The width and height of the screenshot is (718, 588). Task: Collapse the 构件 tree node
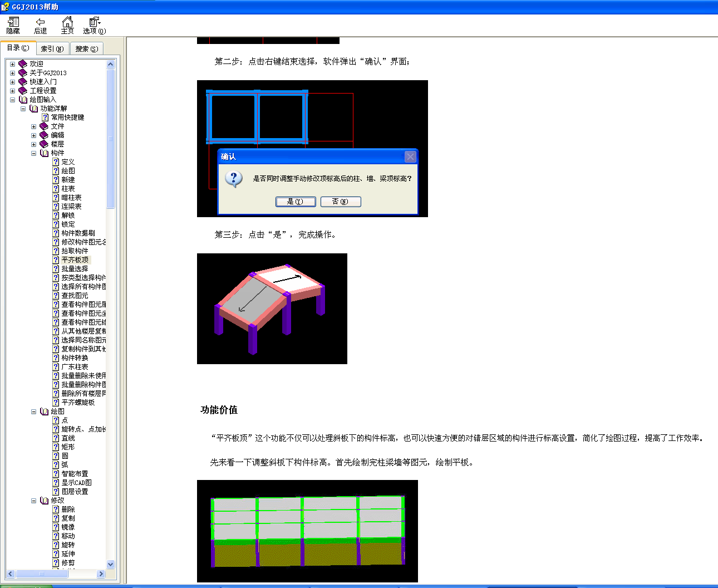click(x=33, y=153)
